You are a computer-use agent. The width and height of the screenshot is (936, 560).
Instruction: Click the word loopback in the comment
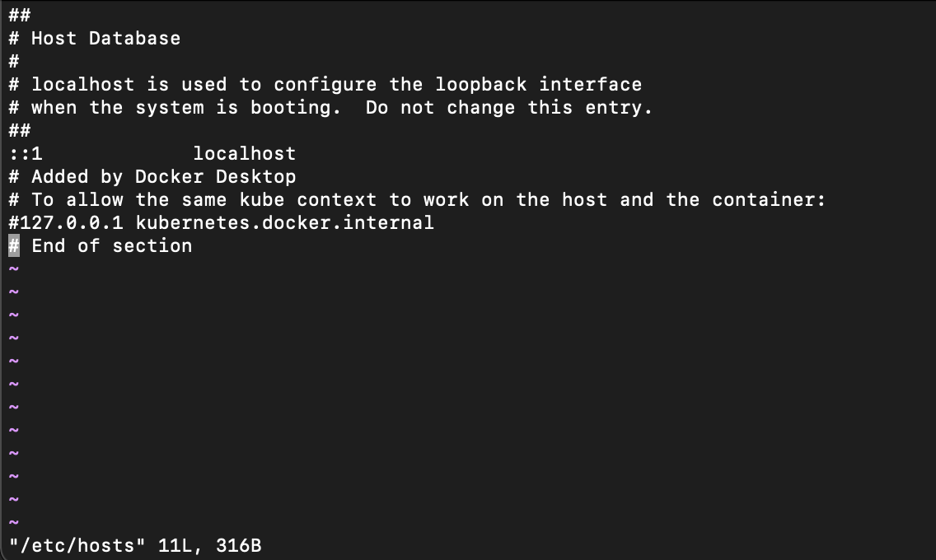[x=481, y=84]
